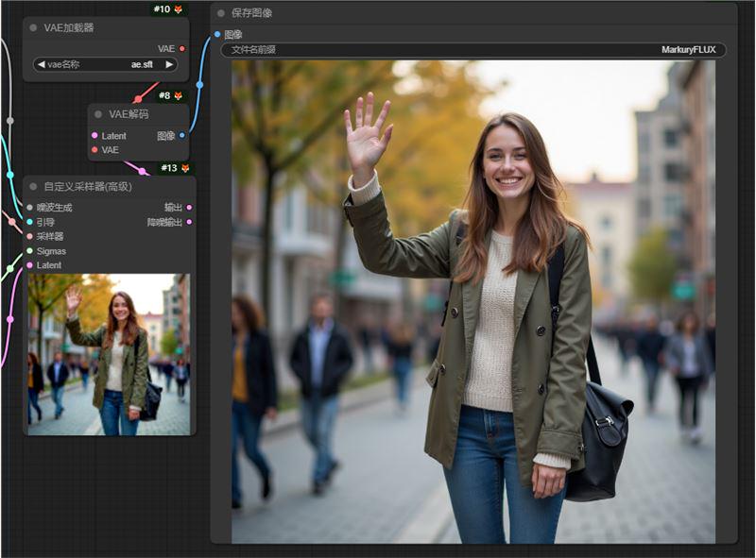Collapse the 保存图像 node via its title dot

click(x=222, y=13)
